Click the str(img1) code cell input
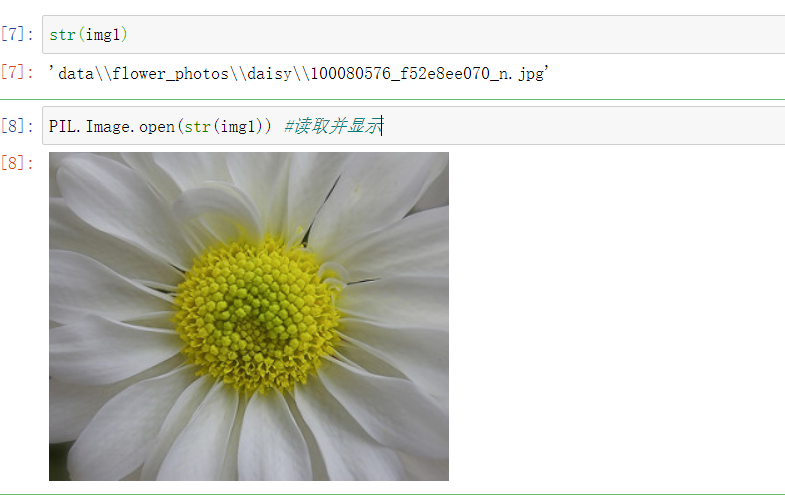Viewport: 785px width, 500px height. click(414, 35)
